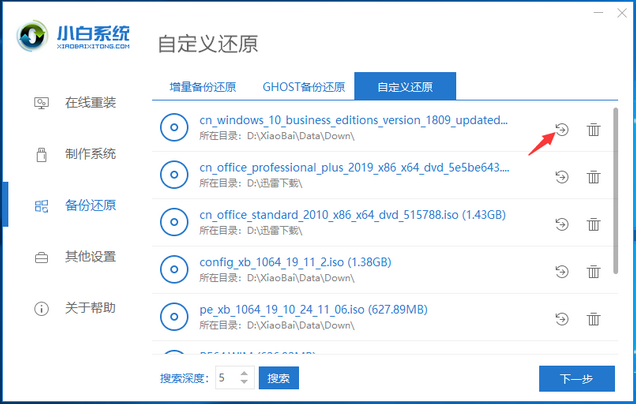
Task: Delete the cn_windows_10 business editions entry
Action: (x=593, y=129)
